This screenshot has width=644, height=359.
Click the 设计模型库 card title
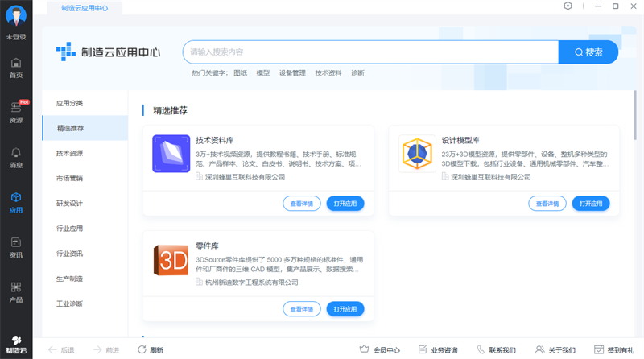tap(460, 141)
